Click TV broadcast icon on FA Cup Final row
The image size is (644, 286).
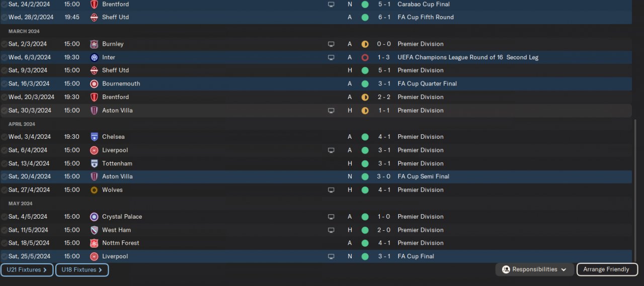tap(331, 256)
